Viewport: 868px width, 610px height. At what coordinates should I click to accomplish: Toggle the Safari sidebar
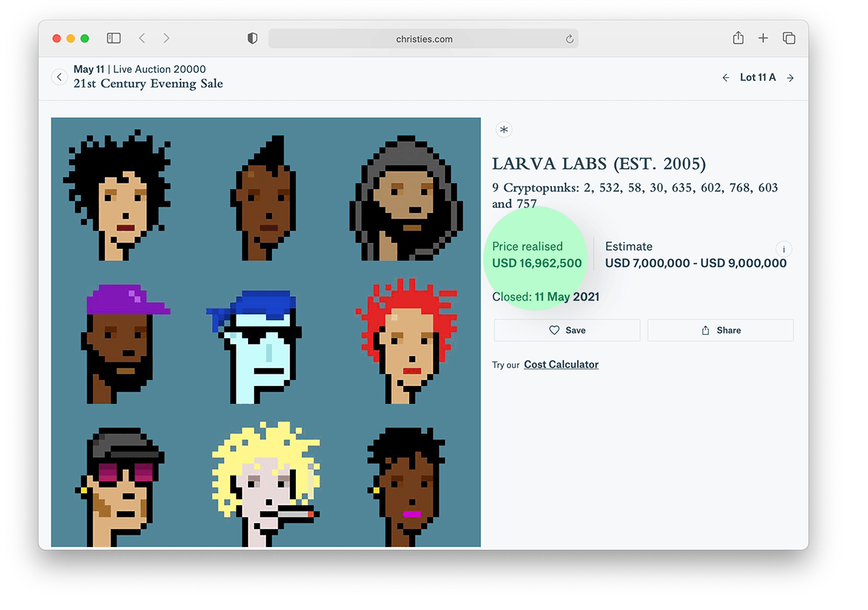pyautogui.click(x=114, y=38)
